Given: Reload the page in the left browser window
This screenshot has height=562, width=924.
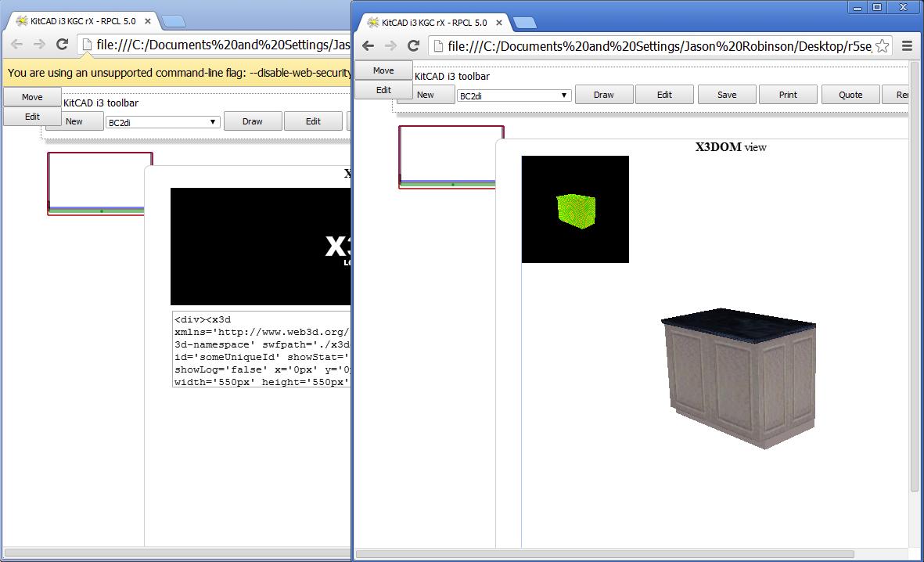Looking at the screenshot, I should tap(62, 45).
